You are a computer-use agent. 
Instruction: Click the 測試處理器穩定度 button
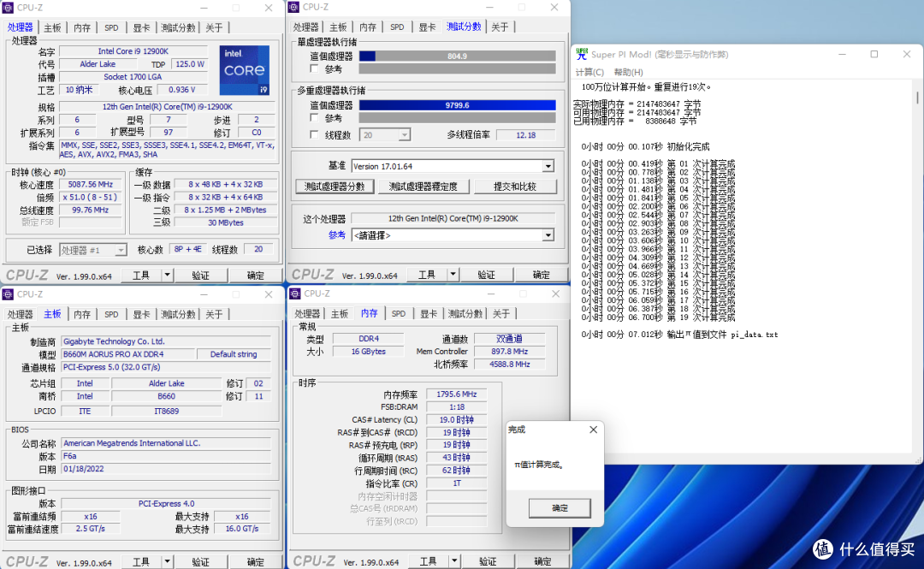pyautogui.click(x=423, y=187)
